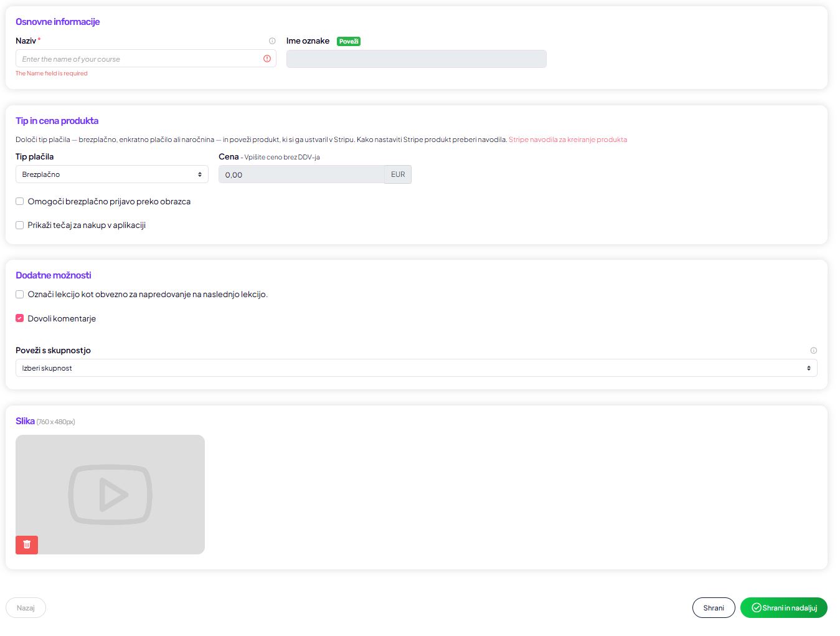Click the video play placeholder icon
Viewport: 840px width, 636px height.
[x=110, y=495]
